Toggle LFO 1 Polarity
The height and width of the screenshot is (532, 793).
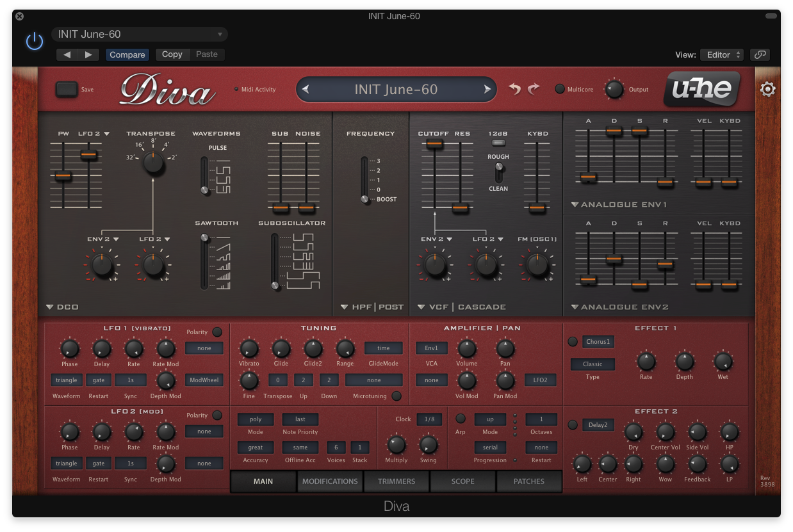click(217, 332)
